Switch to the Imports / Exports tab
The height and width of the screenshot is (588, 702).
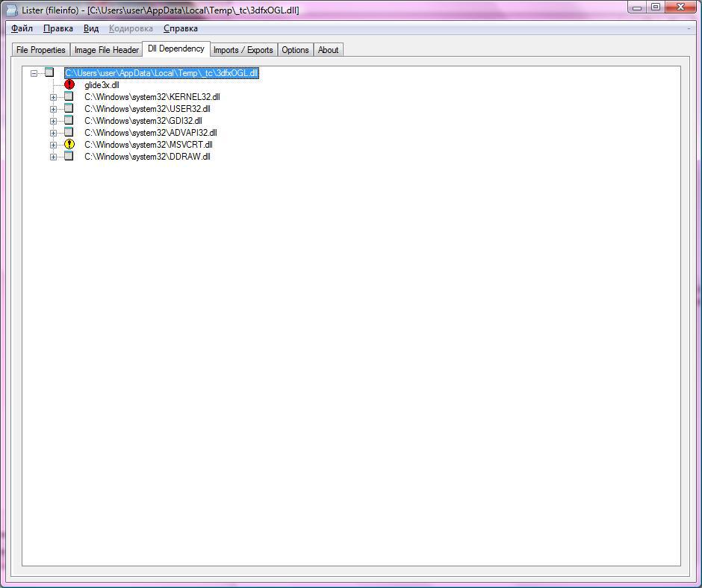[243, 50]
